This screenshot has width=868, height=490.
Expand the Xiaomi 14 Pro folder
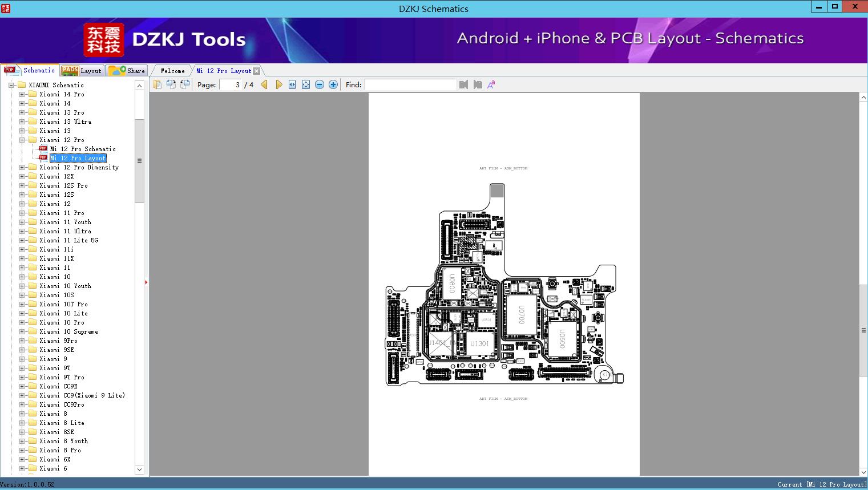(22, 94)
